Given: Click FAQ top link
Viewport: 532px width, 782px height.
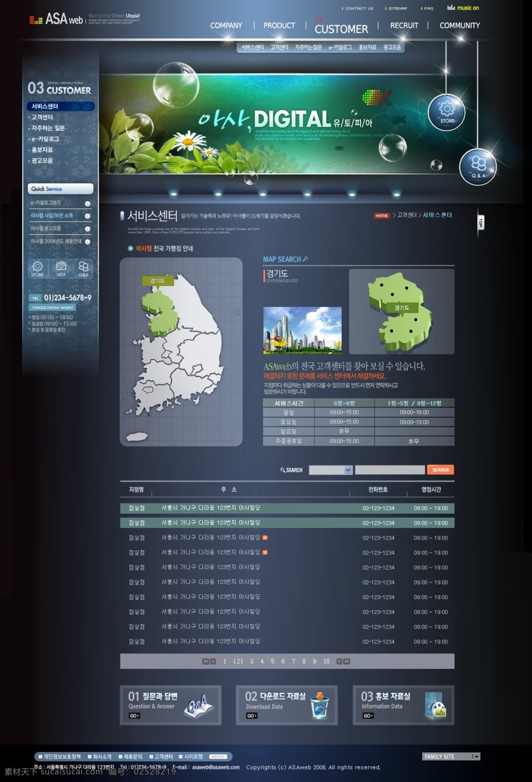Looking at the screenshot, I should click(428, 8).
